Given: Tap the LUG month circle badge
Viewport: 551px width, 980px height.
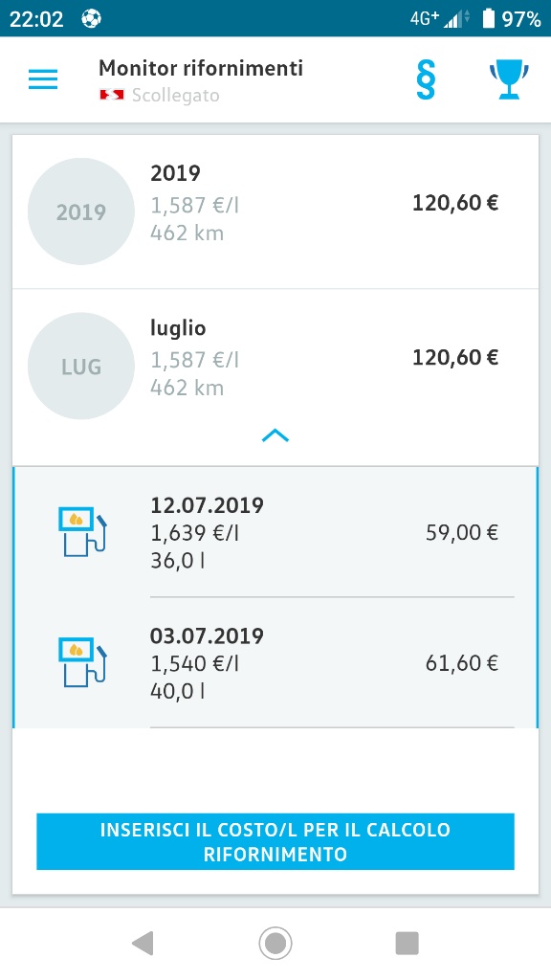Looking at the screenshot, I should point(81,367).
